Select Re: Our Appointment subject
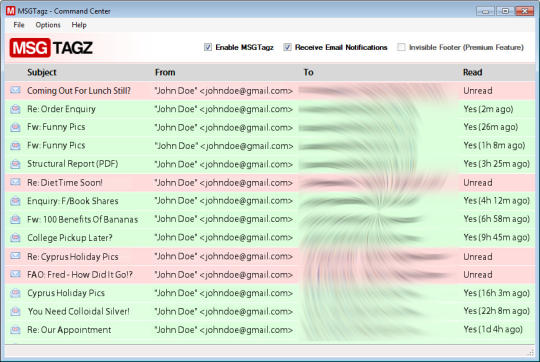This screenshot has width=540, height=362. click(69, 330)
